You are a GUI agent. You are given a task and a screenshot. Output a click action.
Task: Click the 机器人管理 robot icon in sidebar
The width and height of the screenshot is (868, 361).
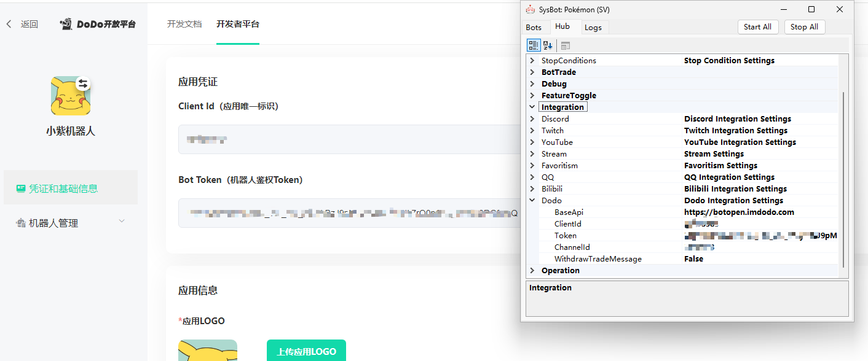pyautogui.click(x=21, y=222)
